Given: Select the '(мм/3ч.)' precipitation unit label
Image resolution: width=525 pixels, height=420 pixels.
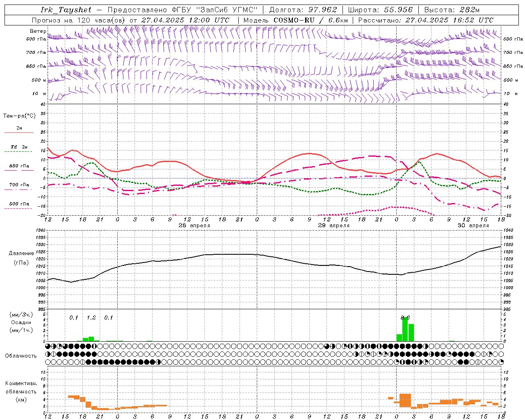Looking at the screenshot, I should pos(21,315).
